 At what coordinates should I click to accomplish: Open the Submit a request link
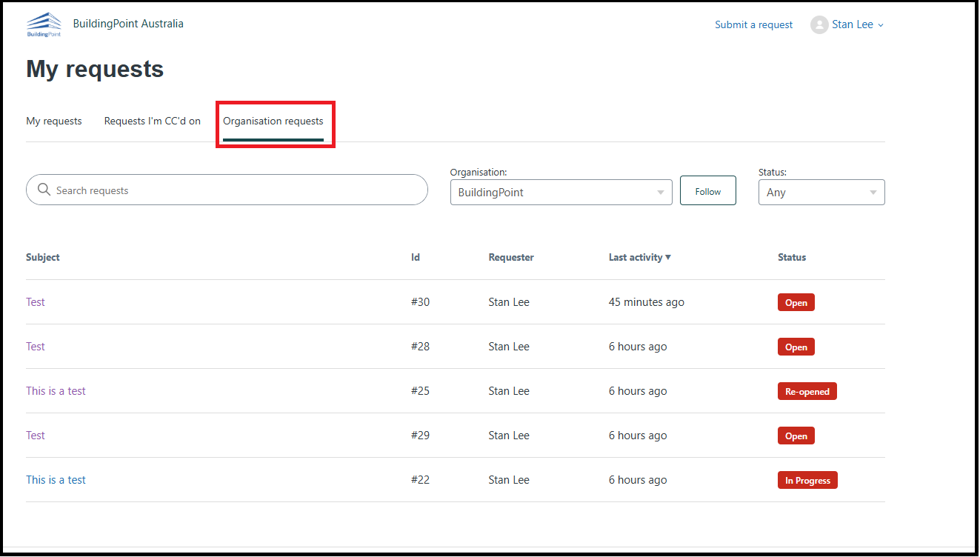pyautogui.click(x=753, y=24)
